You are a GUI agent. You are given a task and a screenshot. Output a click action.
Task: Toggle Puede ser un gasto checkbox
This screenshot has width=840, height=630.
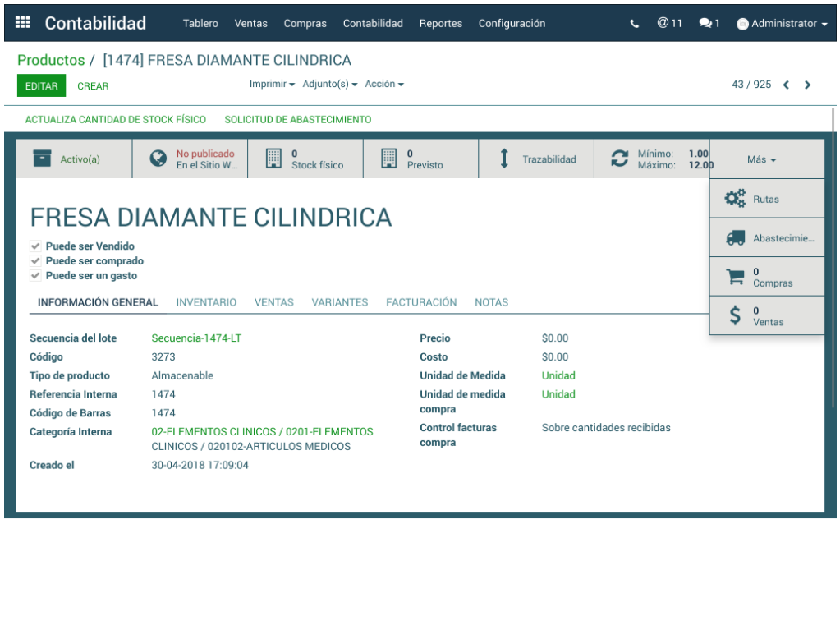(x=35, y=275)
